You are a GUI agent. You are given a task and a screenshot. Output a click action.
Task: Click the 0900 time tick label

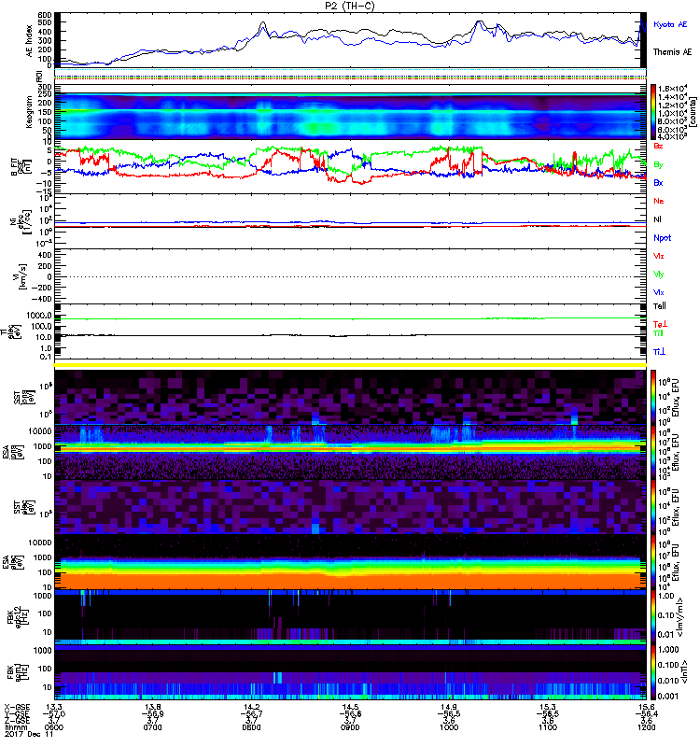[x=350, y=727]
